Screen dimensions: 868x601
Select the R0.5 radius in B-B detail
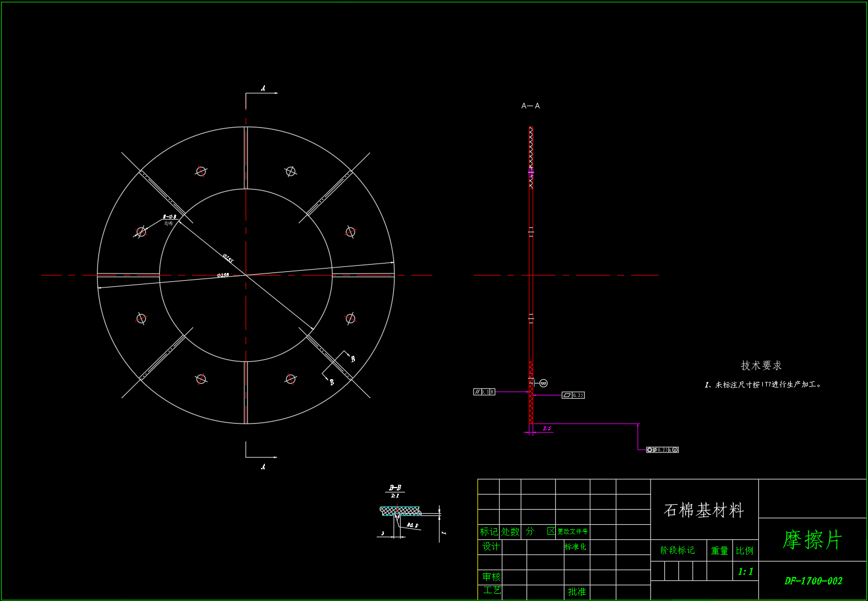pyautogui.click(x=412, y=524)
